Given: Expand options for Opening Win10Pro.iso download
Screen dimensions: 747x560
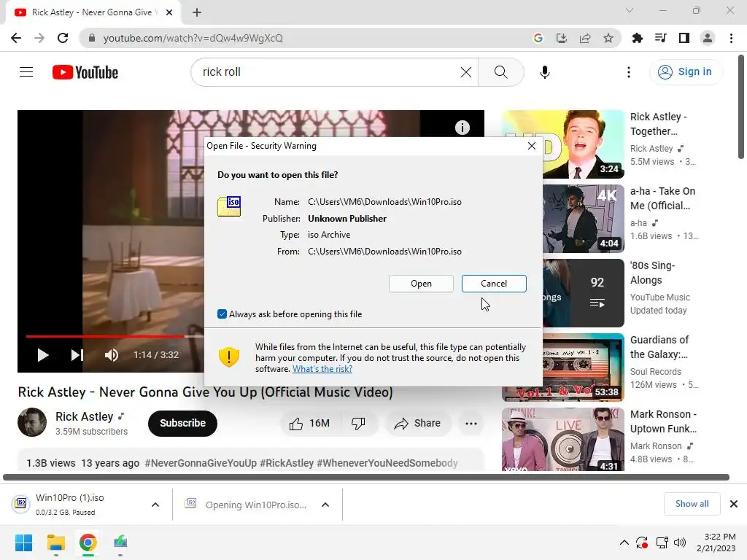Looking at the screenshot, I should 325,505.
